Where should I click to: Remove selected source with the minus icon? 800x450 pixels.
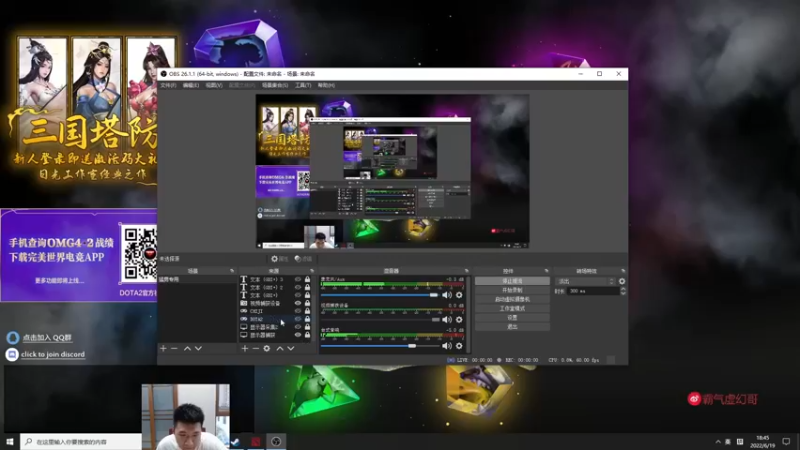256,348
